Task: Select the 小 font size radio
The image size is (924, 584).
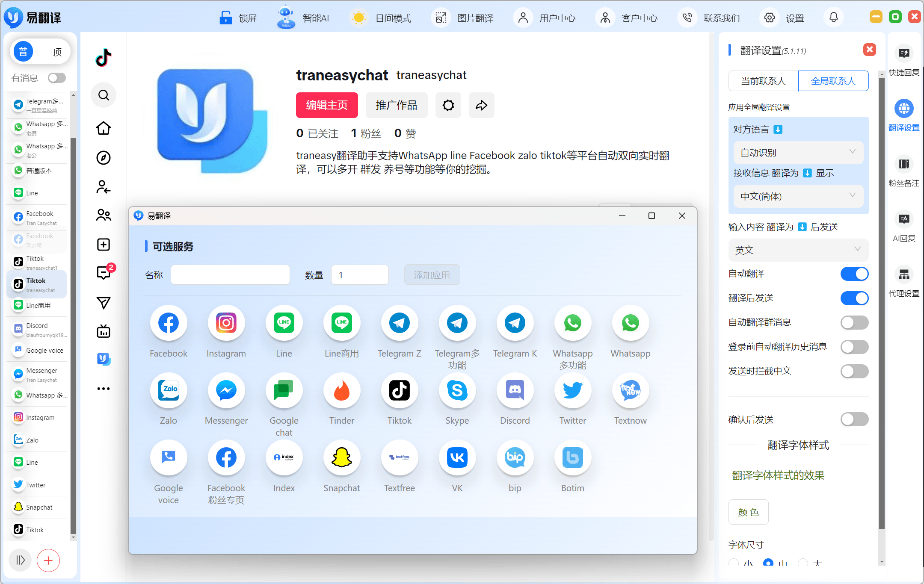Action: 734,563
